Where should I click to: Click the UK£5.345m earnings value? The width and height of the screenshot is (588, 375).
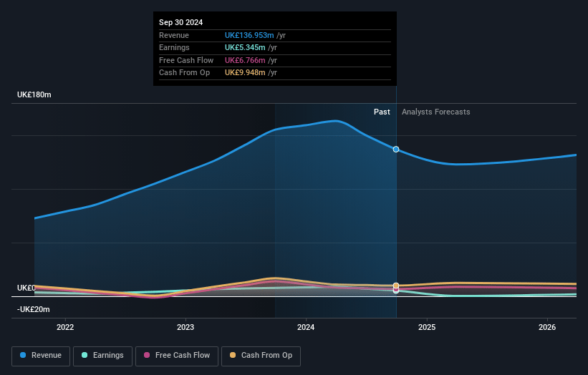(x=245, y=47)
